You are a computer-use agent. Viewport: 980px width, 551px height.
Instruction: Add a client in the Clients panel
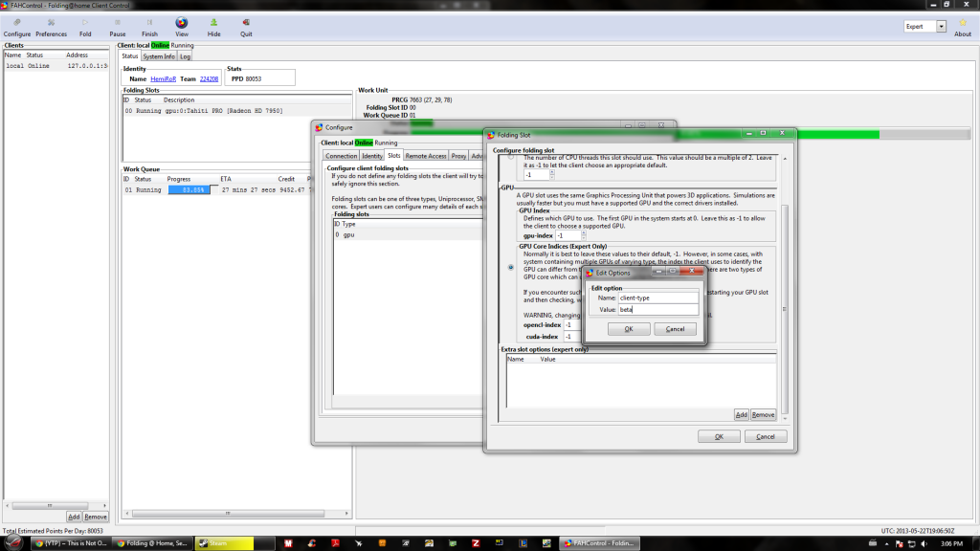pos(74,518)
